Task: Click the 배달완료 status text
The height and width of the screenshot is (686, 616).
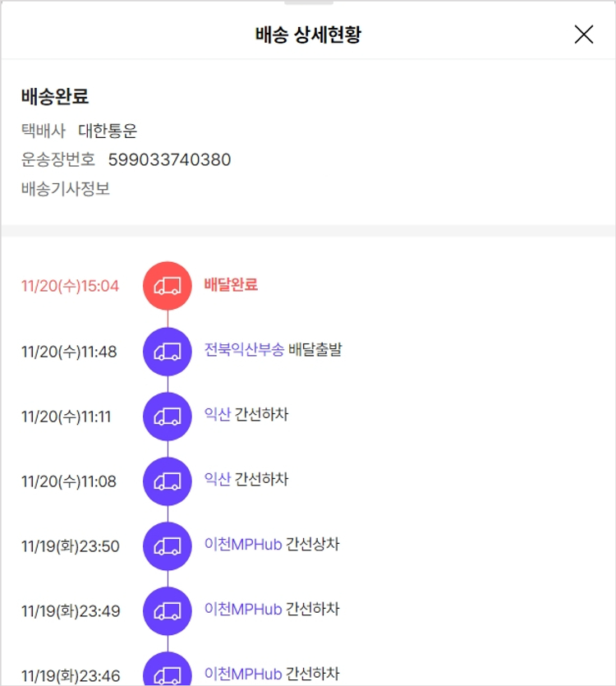Action: click(231, 285)
